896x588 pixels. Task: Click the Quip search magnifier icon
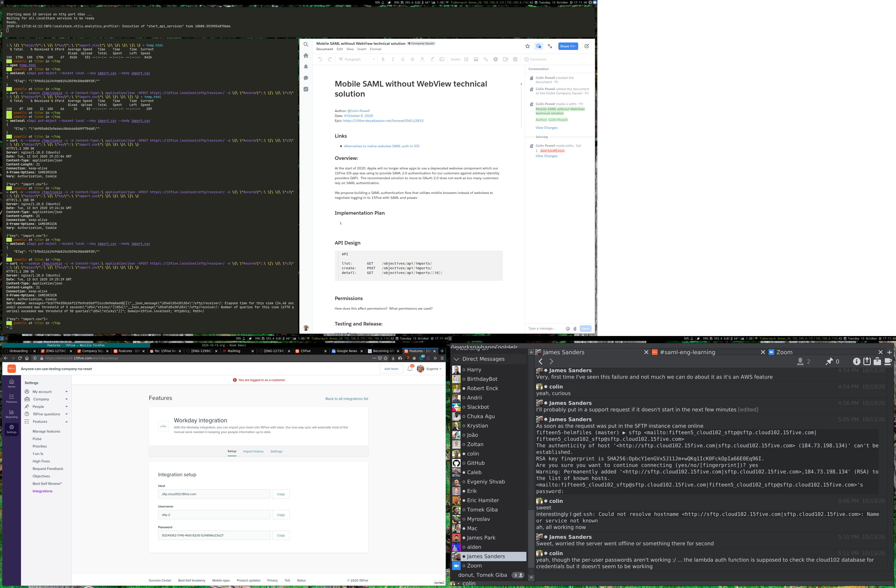coord(306,44)
